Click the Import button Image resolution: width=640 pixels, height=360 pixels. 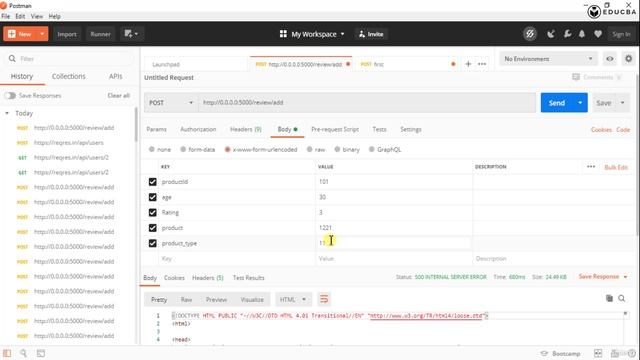(x=67, y=34)
